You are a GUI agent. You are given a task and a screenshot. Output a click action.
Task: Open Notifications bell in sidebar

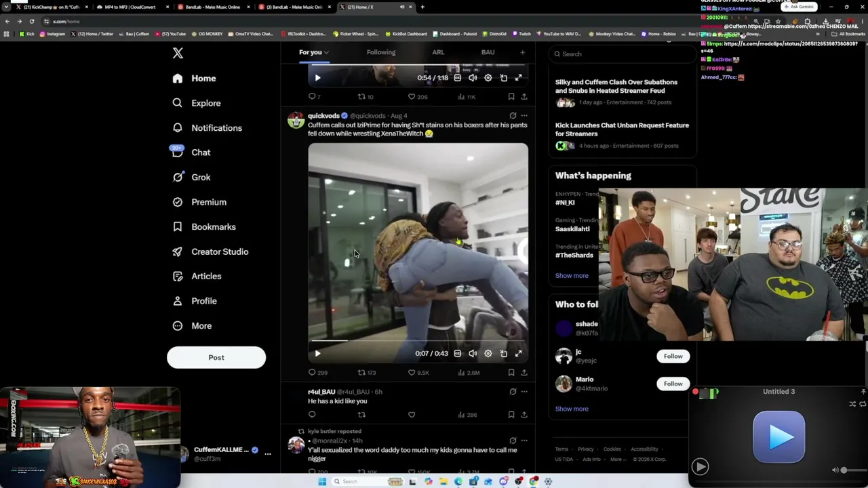207,128
